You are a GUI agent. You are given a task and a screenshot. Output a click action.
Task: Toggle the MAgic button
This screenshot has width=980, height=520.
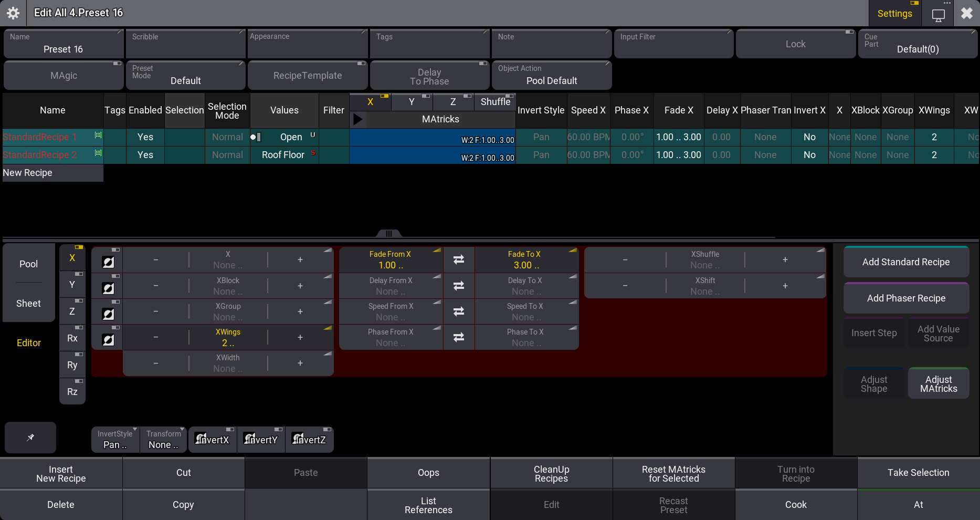pos(64,76)
